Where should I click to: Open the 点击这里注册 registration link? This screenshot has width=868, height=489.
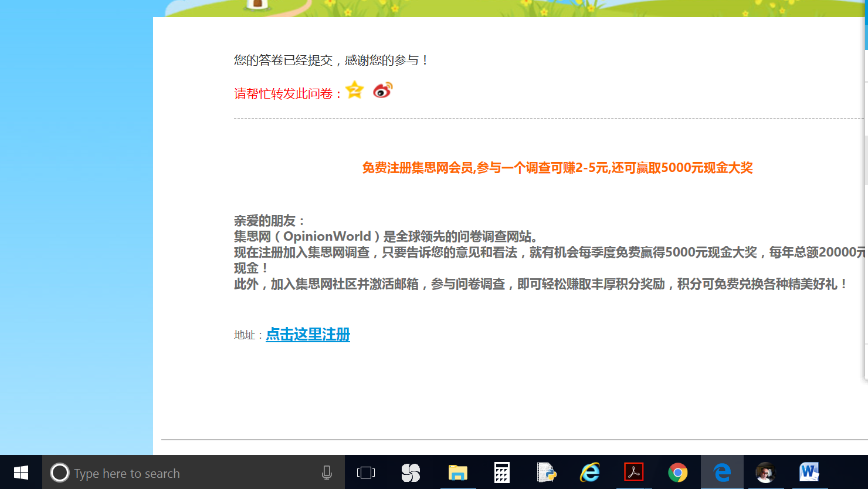[308, 335]
